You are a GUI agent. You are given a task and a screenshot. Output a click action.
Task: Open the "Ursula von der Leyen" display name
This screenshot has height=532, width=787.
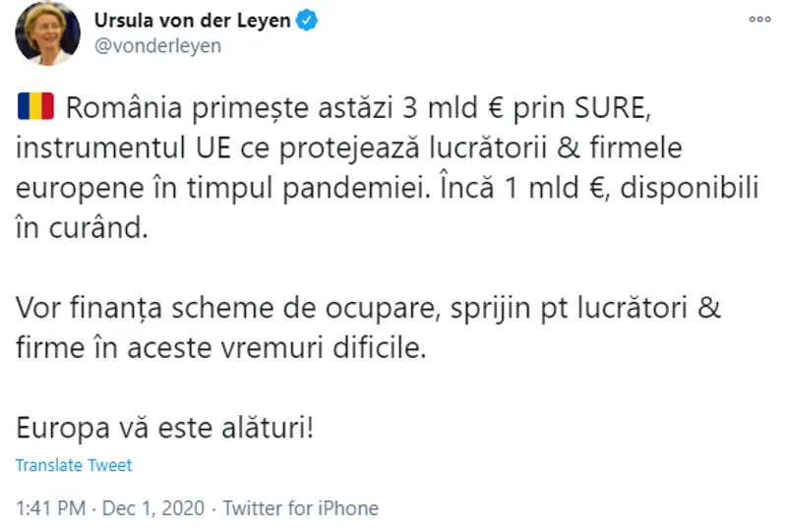click(192, 22)
